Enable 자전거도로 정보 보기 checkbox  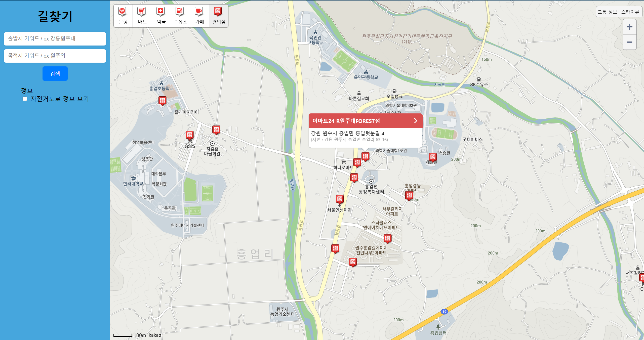point(25,99)
